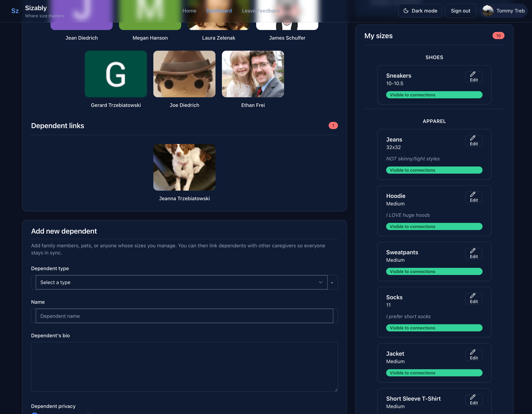Click the Dependent links count badge
The height and width of the screenshot is (414, 532).
pos(333,125)
